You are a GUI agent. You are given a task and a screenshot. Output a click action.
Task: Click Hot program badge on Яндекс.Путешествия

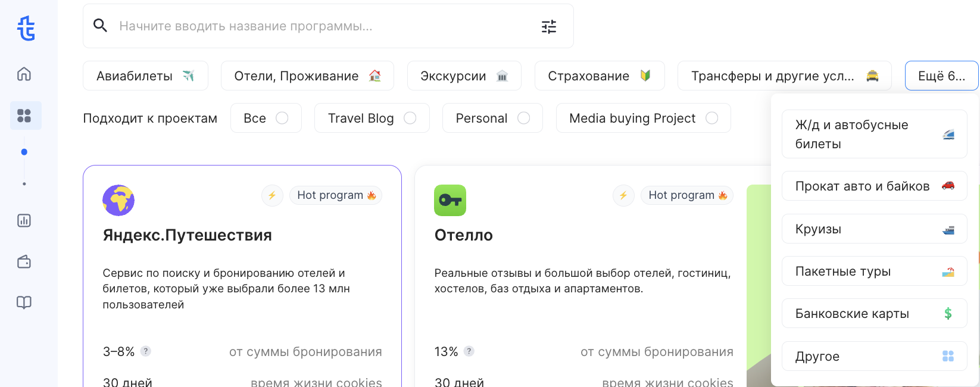[336, 195]
